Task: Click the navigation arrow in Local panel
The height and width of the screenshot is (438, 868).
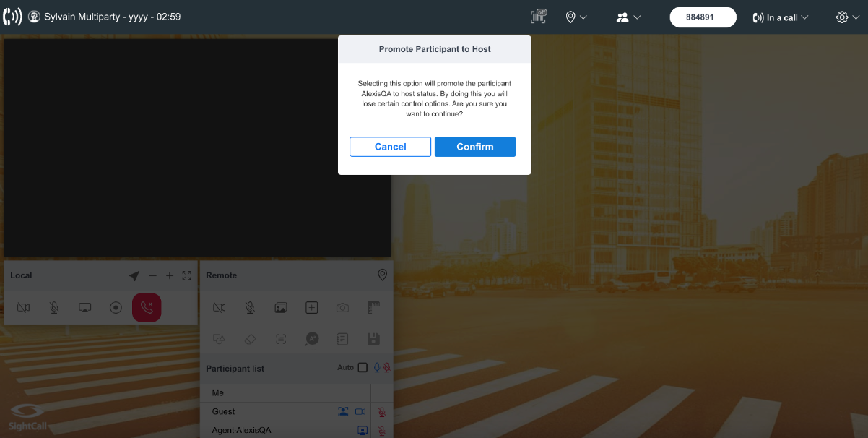Action: (134, 275)
